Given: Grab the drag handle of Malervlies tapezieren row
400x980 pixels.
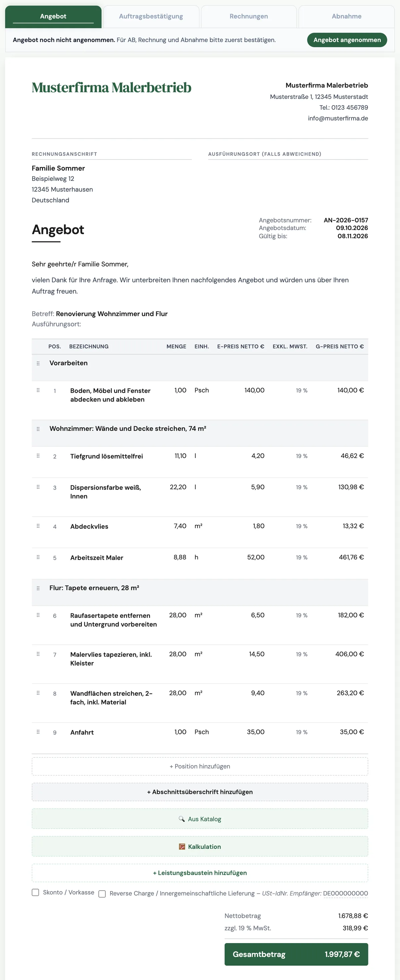Looking at the screenshot, I should (x=38, y=654).
